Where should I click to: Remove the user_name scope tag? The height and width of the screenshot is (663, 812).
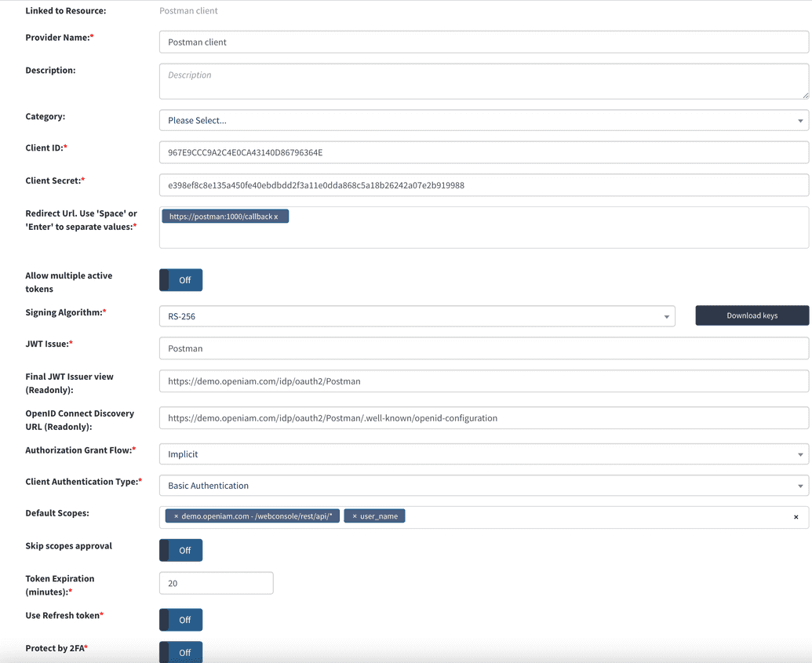pos(353,515)
